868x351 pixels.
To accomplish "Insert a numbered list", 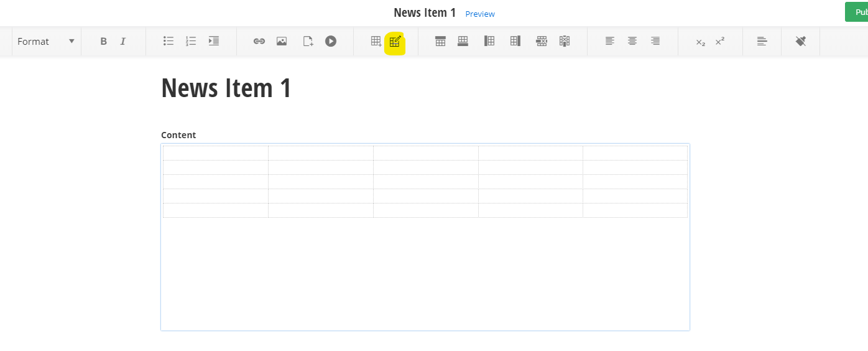I will [191, 42].
